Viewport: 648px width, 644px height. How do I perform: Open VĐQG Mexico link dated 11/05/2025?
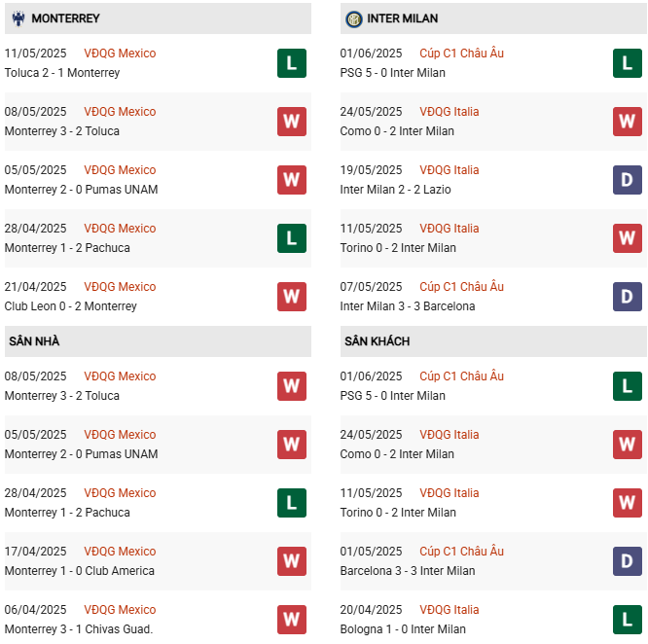coord(120,54)
